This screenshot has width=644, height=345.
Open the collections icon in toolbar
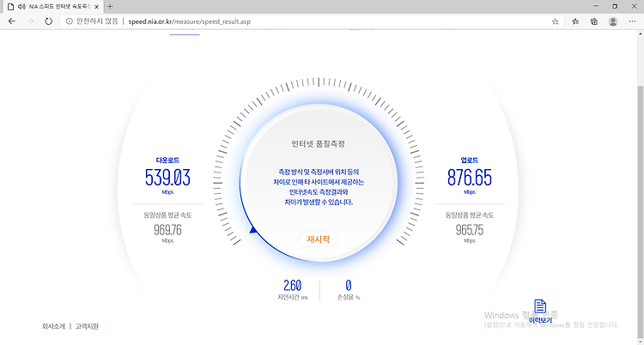pos(594,21)
